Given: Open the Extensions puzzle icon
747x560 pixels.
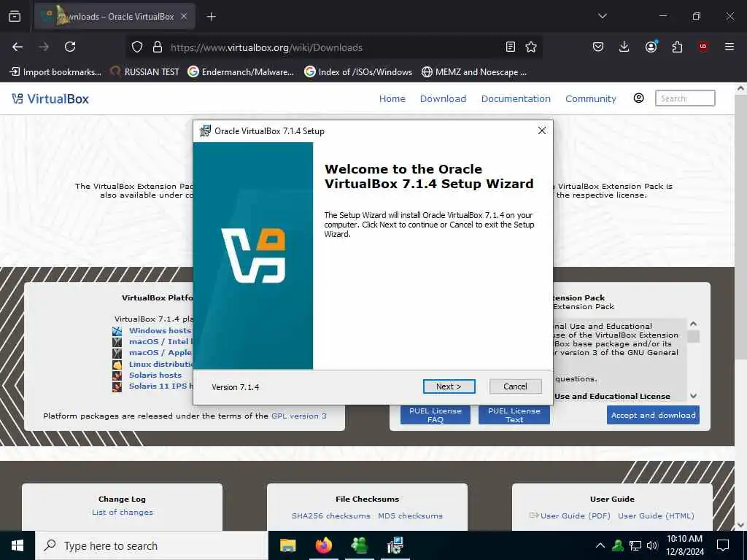Looking at the screenshot, I should coord(677,47).
